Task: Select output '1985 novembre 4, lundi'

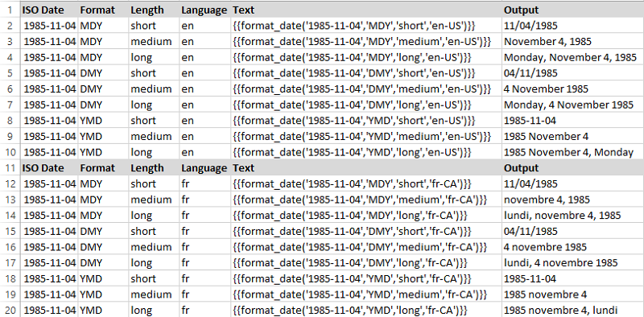Action: pyautogui.click(x=572, y=310)
